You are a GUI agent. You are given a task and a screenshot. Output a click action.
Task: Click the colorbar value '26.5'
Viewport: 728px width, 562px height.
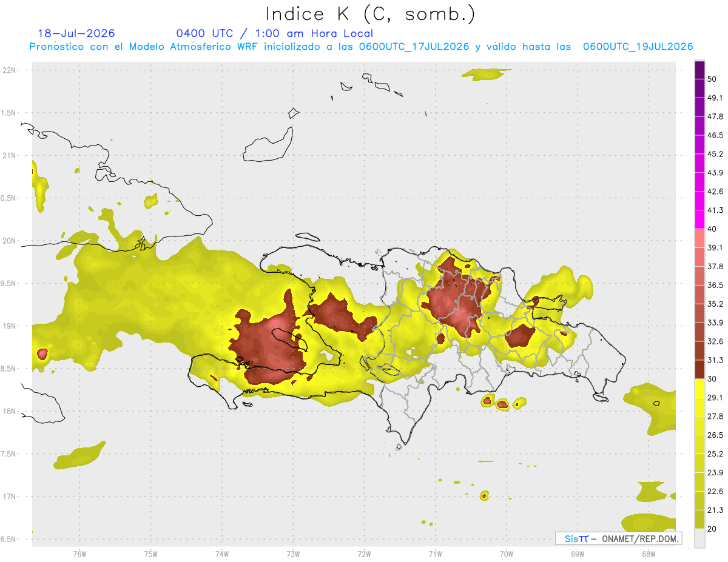click(716, 435)
